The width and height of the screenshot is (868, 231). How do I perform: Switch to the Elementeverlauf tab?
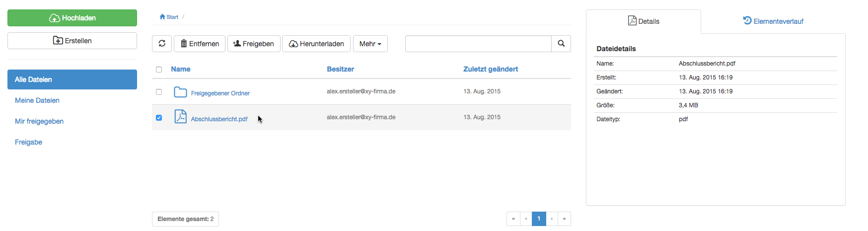coord(773,21)
